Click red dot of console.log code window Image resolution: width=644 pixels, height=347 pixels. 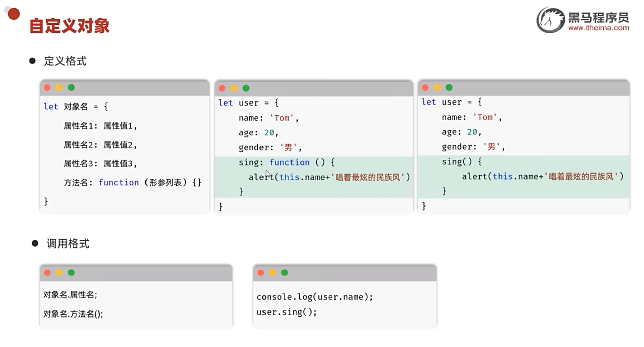click(260, 273)
